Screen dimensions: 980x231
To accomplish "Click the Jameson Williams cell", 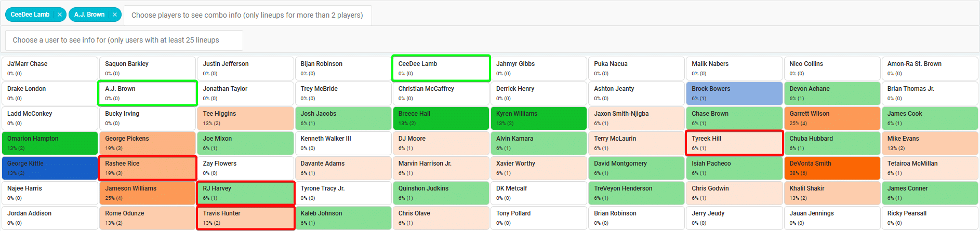I will click(148, 193).
